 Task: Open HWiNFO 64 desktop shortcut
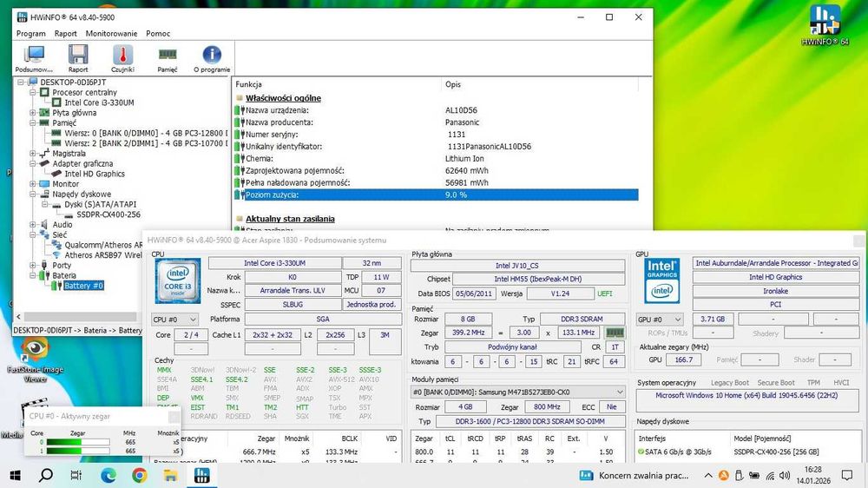[825, 25]
